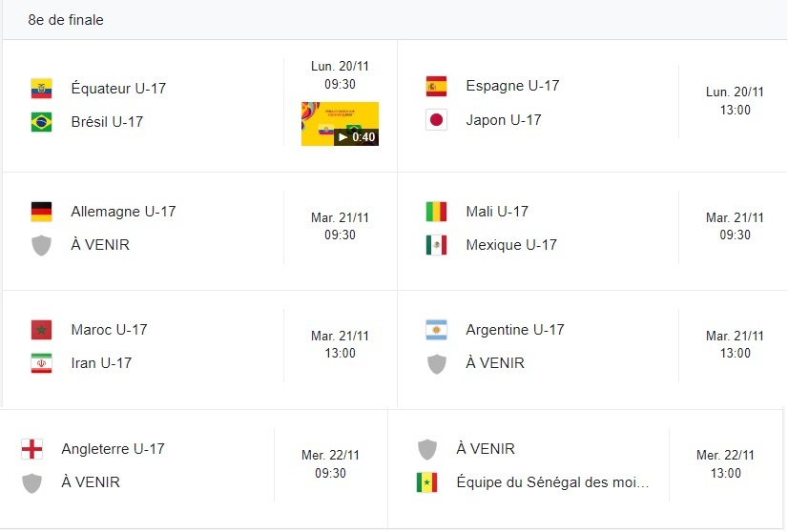Click the Brazil flag icon
The height and width of the screenshot is (532, 788).
[x=41, y=122]
